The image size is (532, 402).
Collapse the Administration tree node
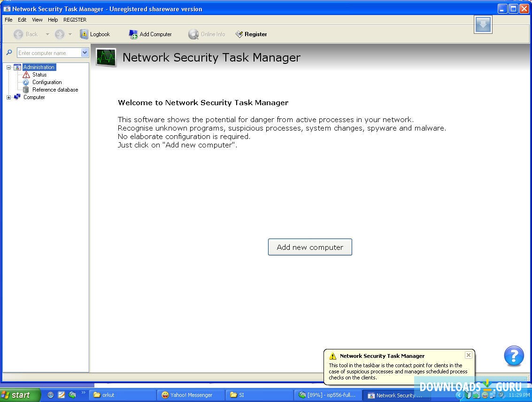coord(8,67)
